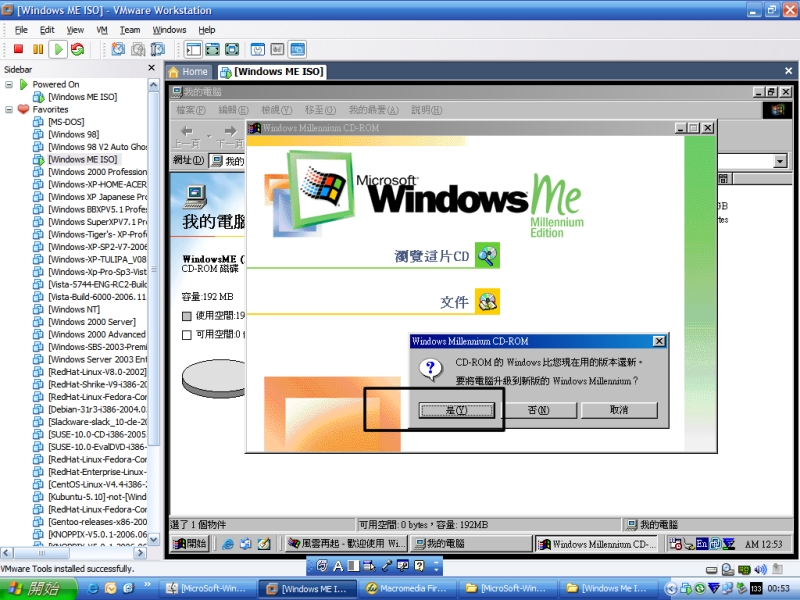Open the Team menu
Viewport: 800px width, 600px height.
click(x=130, y=30)
